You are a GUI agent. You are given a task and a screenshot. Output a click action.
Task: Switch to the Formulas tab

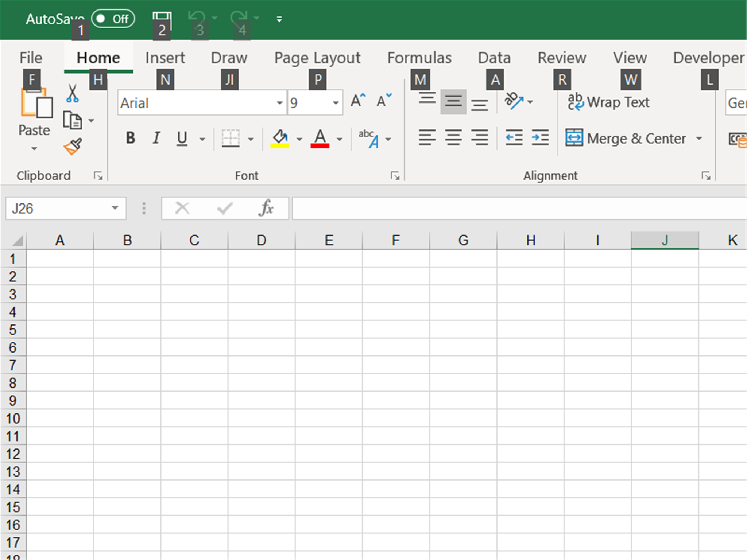click(x=419, y=58)
